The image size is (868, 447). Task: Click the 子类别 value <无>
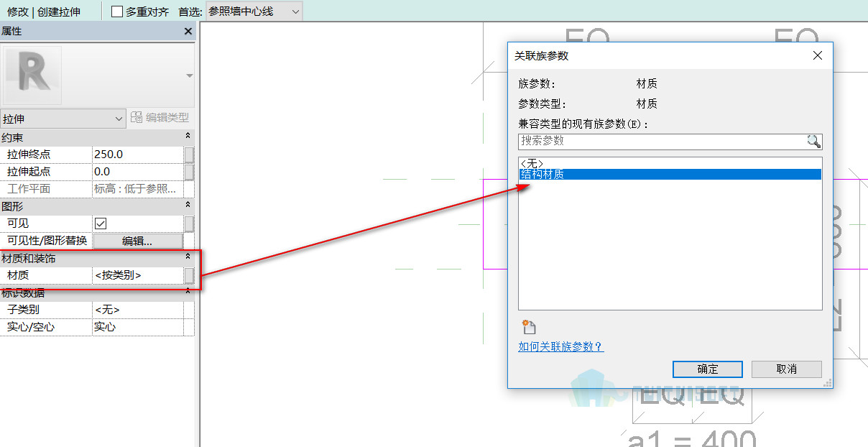pos(138,310)
